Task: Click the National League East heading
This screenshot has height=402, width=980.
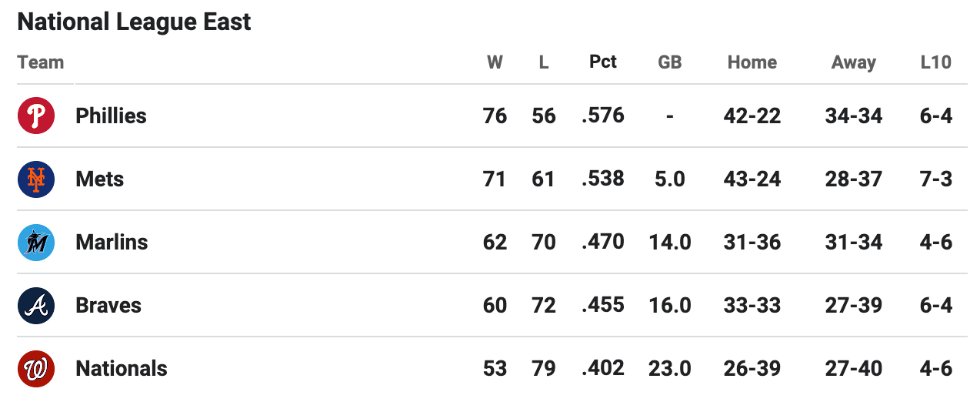Action: (134, 22)
